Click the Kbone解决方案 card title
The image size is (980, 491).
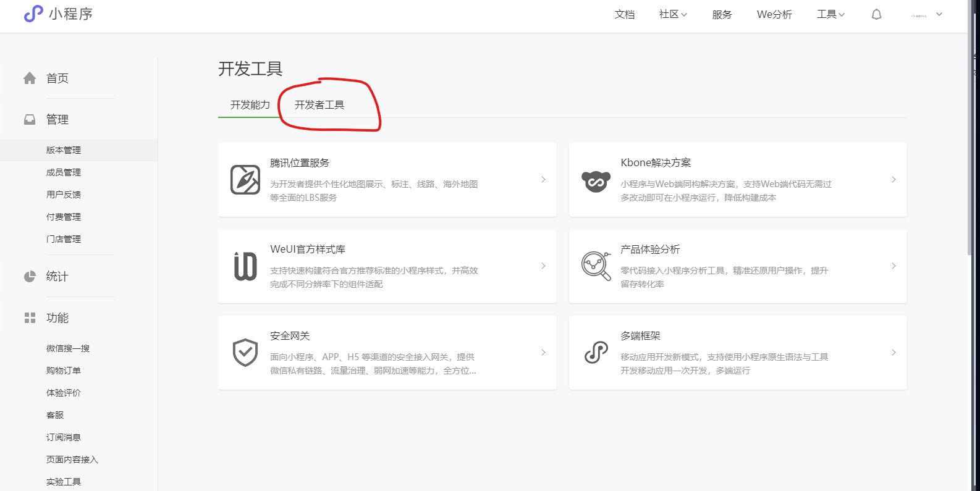(656, 163)
